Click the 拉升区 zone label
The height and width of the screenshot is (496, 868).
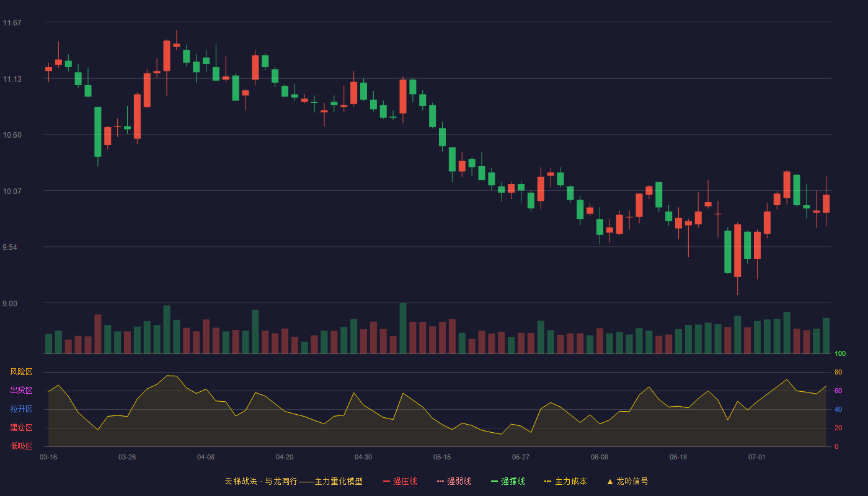click(21, 409)
